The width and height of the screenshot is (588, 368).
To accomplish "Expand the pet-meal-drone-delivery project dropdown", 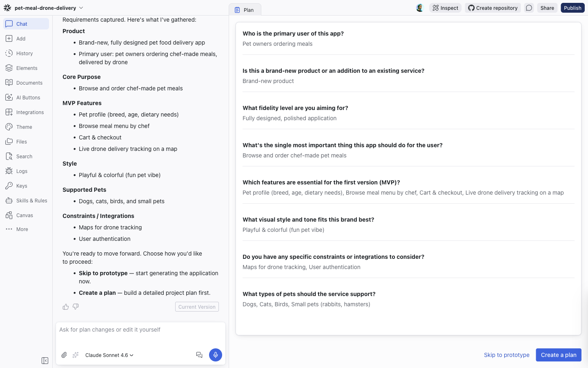I will 49,8.
